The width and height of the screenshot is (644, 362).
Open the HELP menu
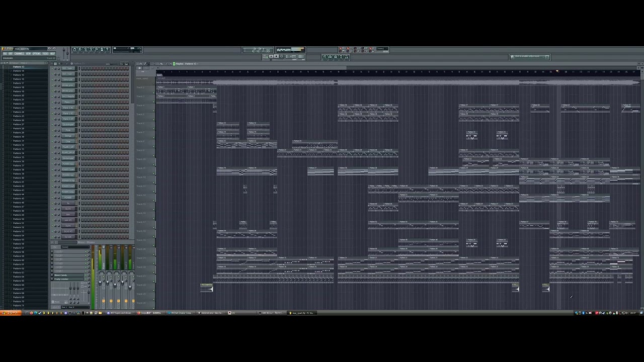point(52,54)
